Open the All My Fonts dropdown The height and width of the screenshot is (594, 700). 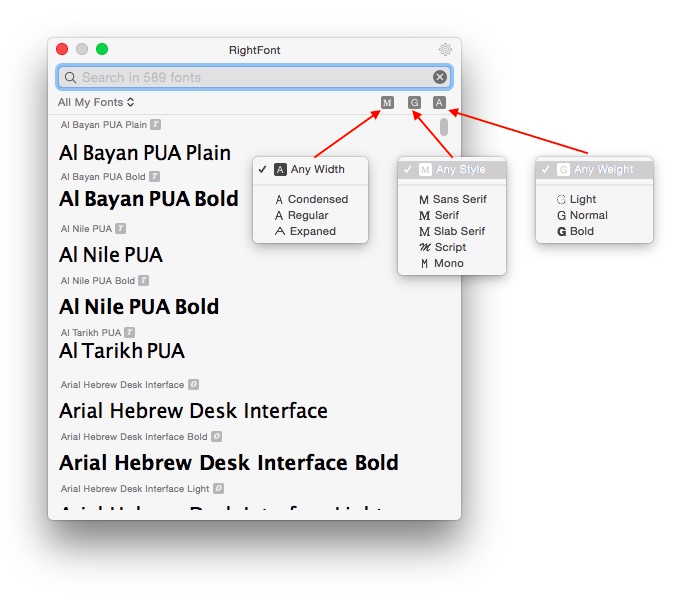[96, 102]
